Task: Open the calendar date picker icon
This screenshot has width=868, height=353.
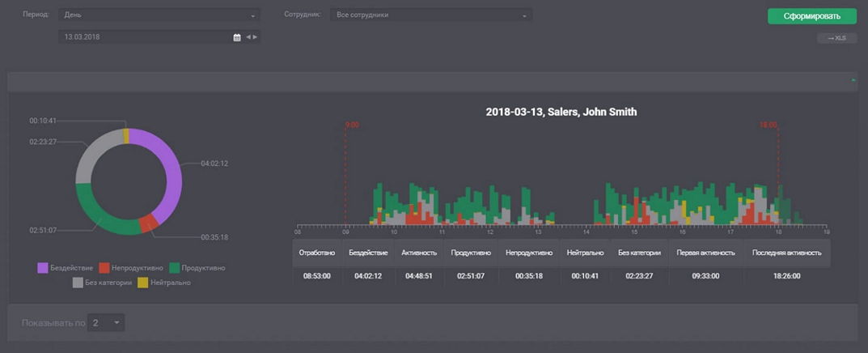Action: (x=237, y=37)
